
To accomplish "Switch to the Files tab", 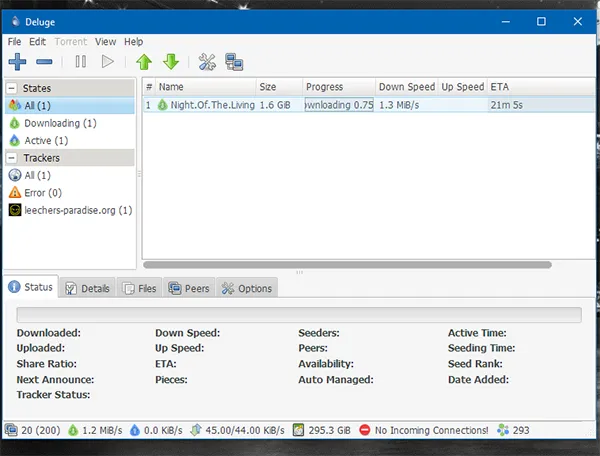I will 139,288.
